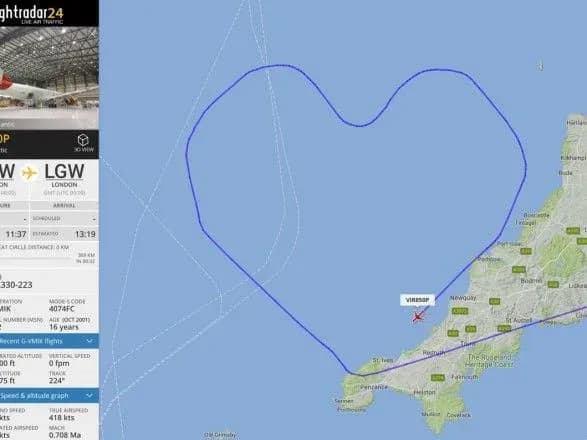Click the Mode-S code 4074FC

[62, 309]
